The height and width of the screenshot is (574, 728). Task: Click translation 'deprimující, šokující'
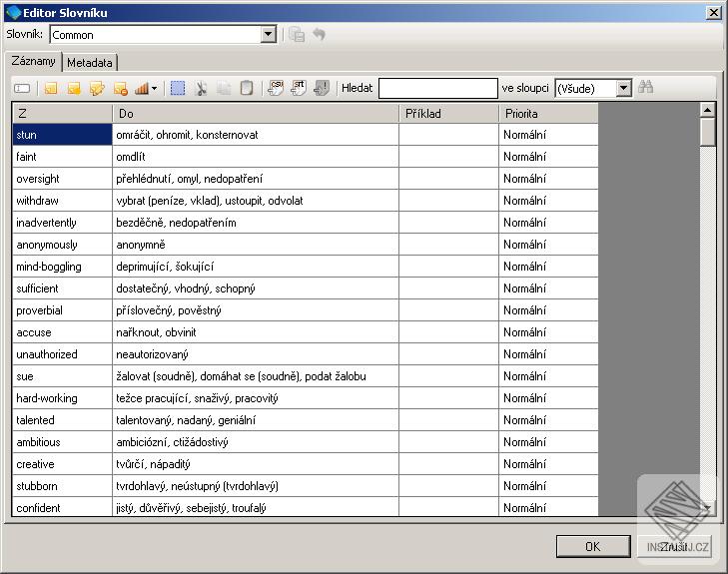tap(256, 267)
